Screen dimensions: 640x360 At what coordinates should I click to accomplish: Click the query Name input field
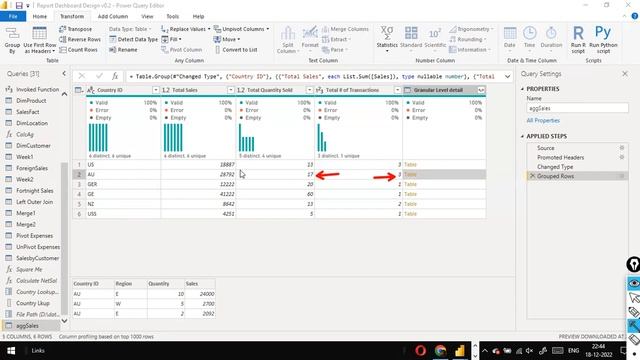tap(577, 108)
